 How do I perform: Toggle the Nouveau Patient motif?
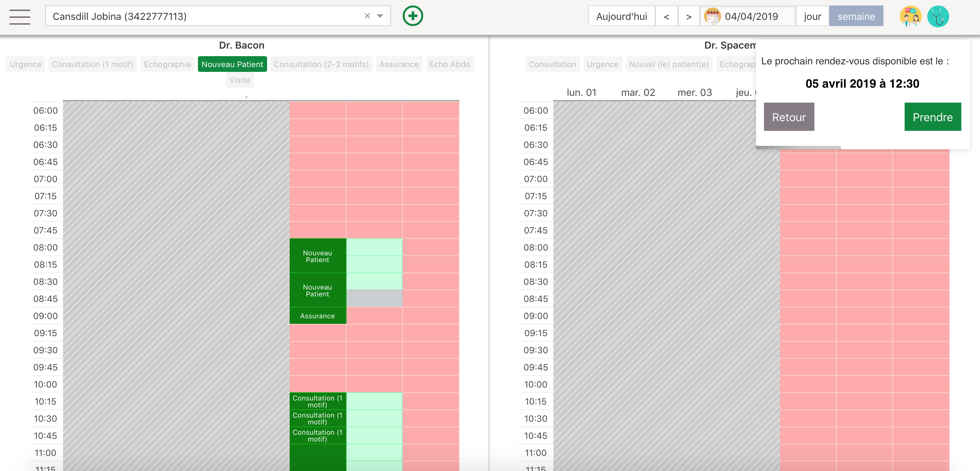pos(233,64)
